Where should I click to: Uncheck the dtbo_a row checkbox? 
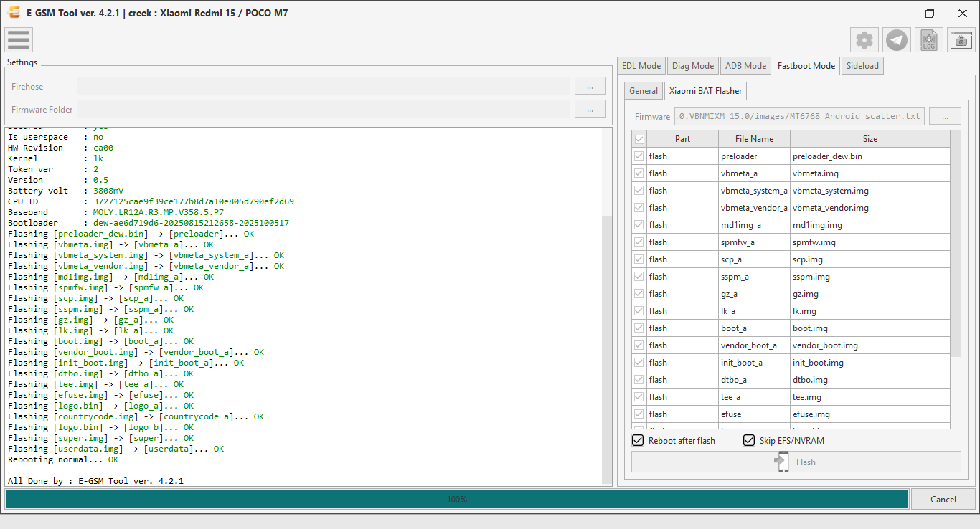(639, 380)
